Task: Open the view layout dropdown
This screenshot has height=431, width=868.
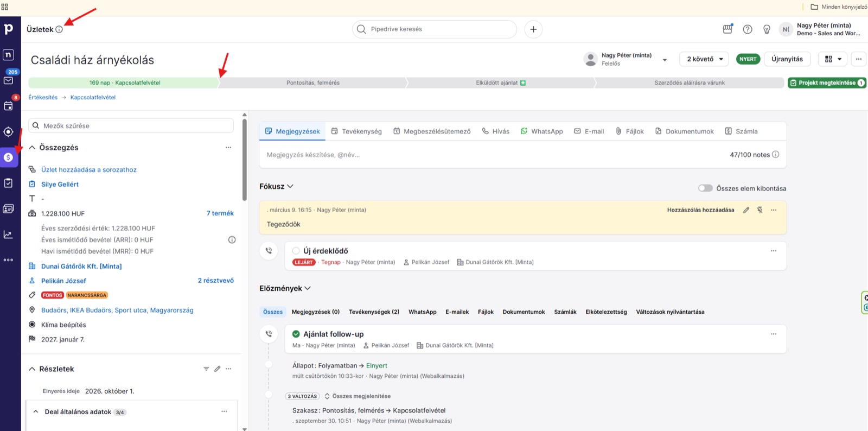Action: tap(833, 59)
